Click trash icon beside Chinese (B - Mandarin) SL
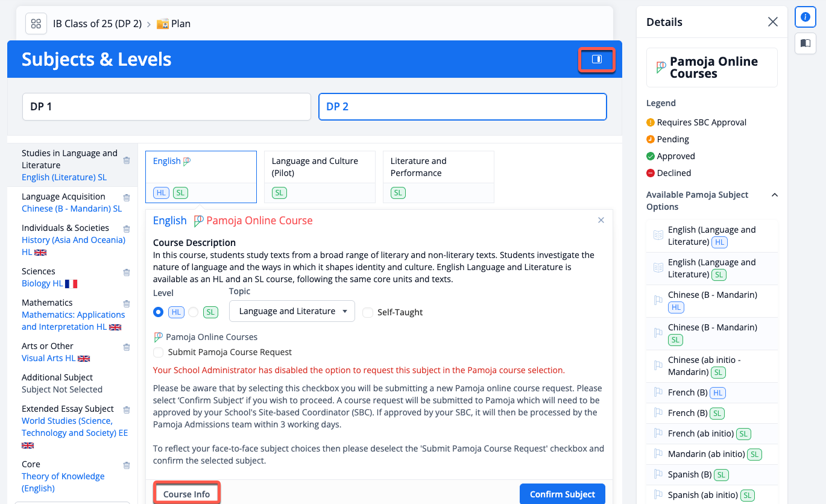The height and width of the screenshot is (504, 826). [x=127, y=198]
